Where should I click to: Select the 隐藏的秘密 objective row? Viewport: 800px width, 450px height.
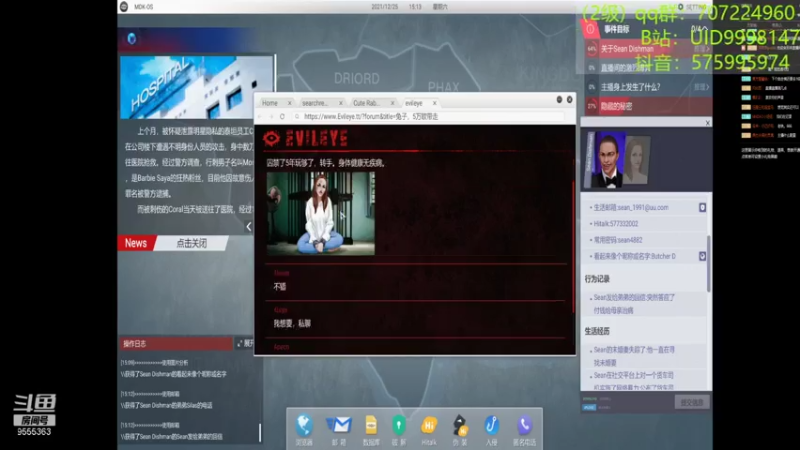[647, 106]
